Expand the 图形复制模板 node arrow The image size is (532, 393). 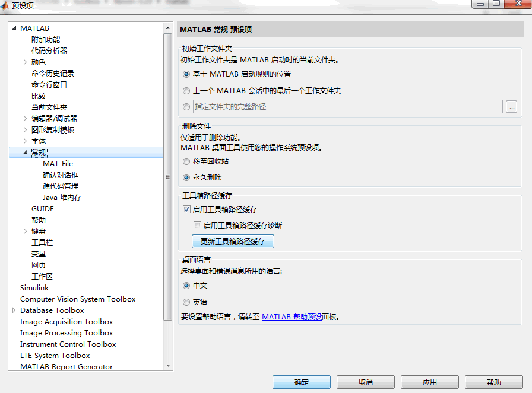25,129
